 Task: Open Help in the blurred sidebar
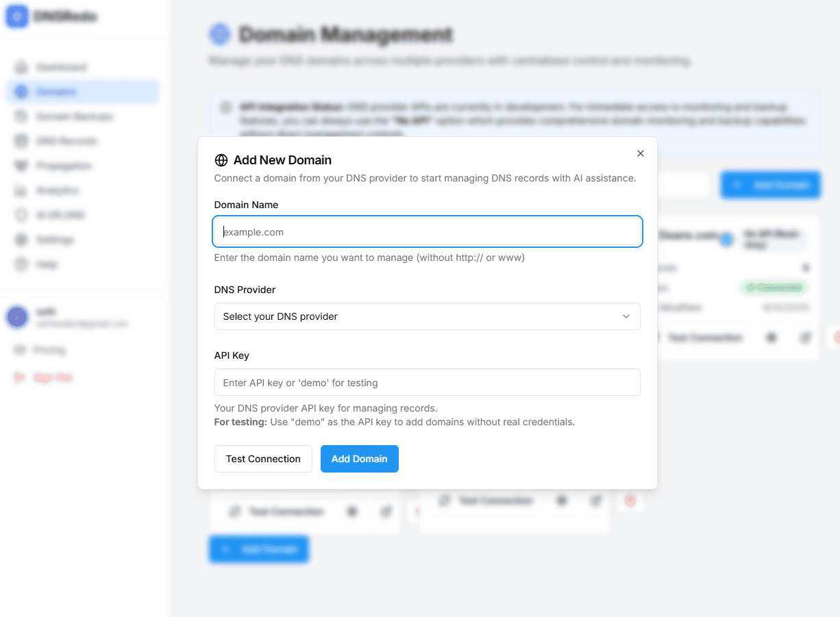coord(82,264)
